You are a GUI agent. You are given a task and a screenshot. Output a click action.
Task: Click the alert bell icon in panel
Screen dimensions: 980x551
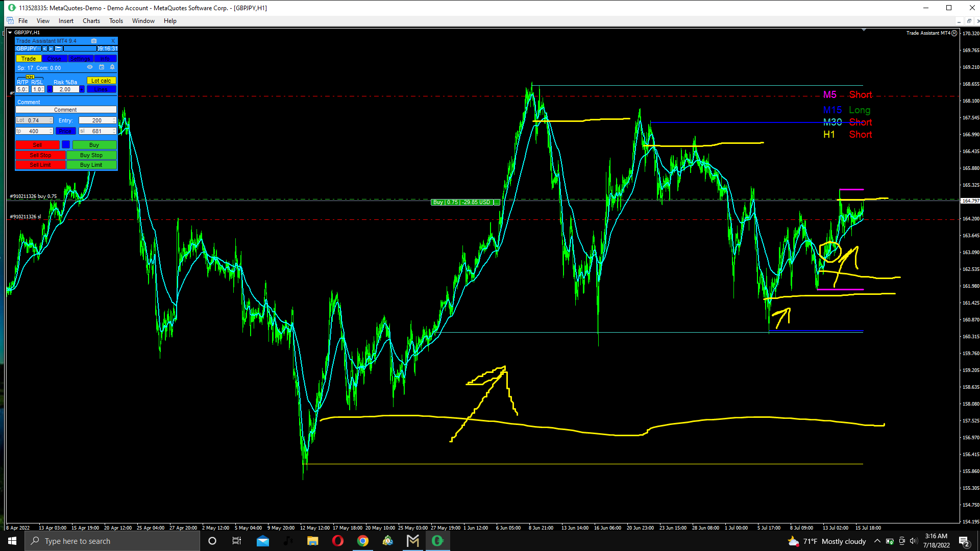click(x=112, y=67)
